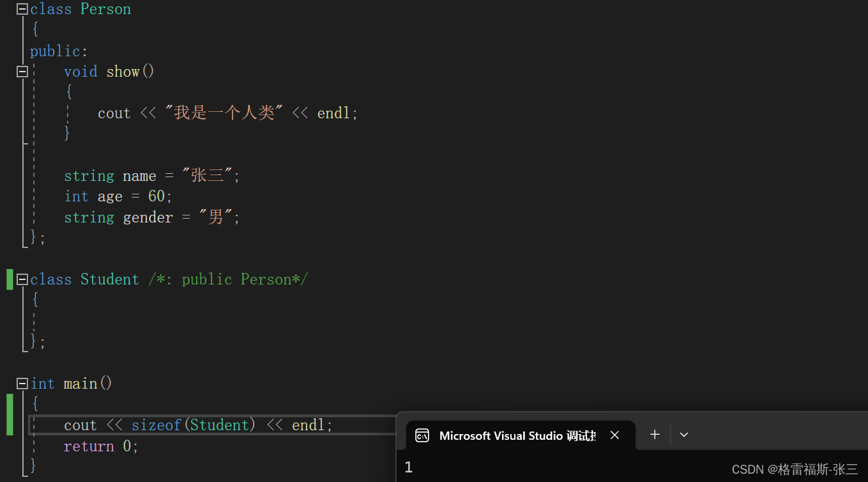Screen dimensions: 868x482
Task: Click the console icon on the debug tab
Action: tap(422, 435)
